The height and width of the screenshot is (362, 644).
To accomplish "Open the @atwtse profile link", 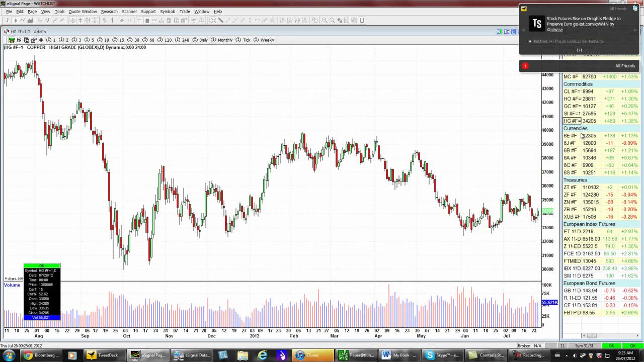I will coord(555,30).
